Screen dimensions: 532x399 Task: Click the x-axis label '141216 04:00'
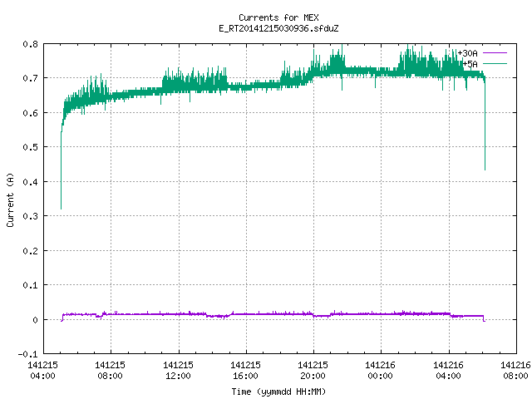pyautogui.click(x=449, y=371)
